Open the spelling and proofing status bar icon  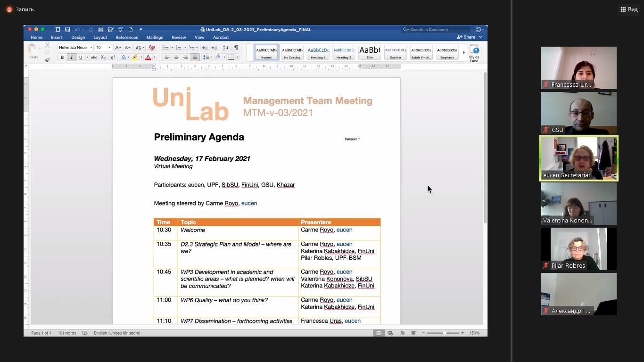85,333
